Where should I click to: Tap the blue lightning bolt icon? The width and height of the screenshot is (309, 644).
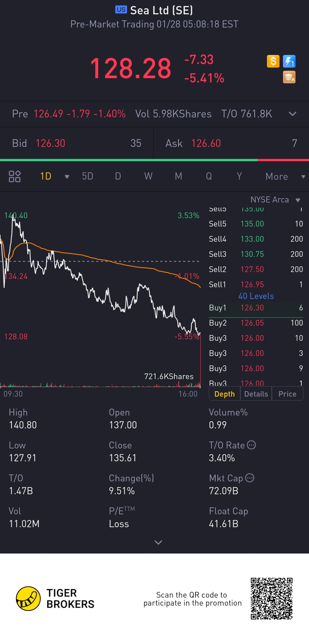(289, 61)
